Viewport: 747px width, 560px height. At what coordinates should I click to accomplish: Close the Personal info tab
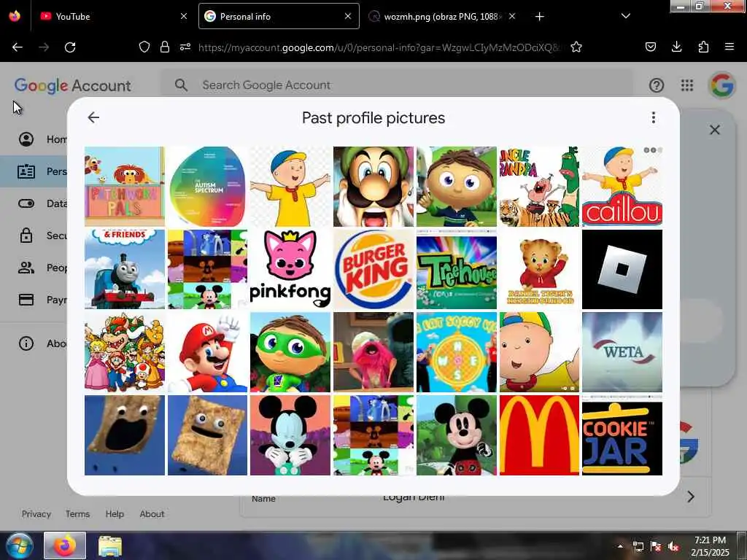[x=348, y=16]
